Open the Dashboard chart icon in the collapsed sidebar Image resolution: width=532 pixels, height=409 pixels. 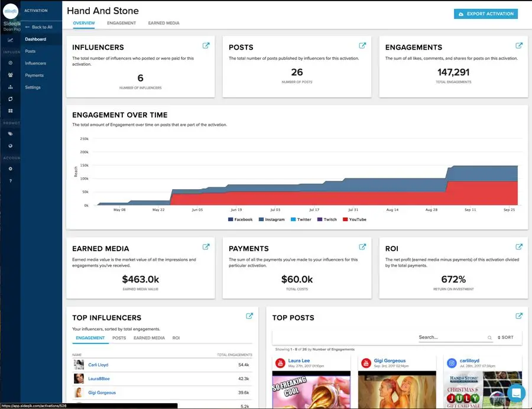(x=11, y=39)
